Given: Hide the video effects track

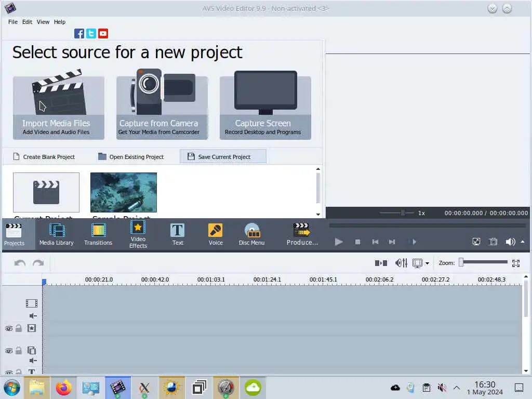Looking at the screenshot, I should (x=9, y=328).
